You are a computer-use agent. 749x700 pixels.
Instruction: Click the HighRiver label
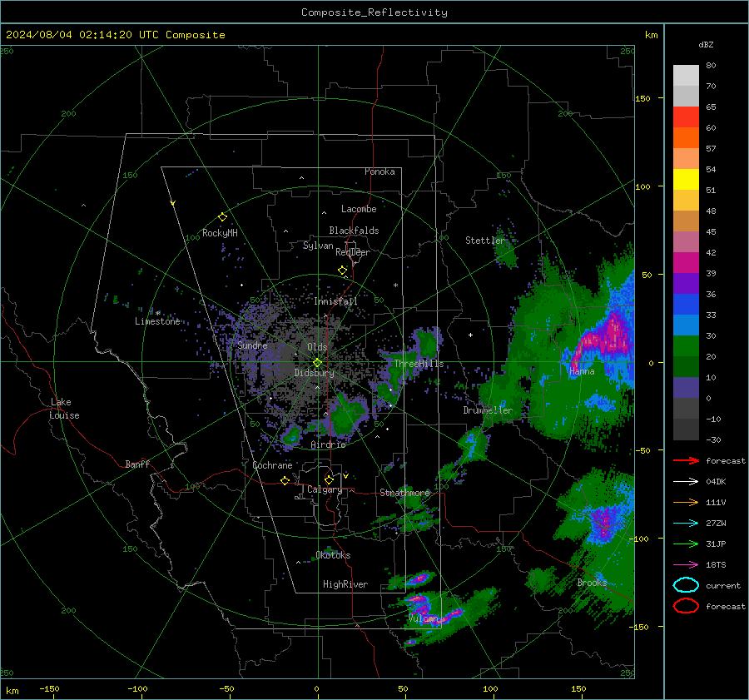[345, 584]
